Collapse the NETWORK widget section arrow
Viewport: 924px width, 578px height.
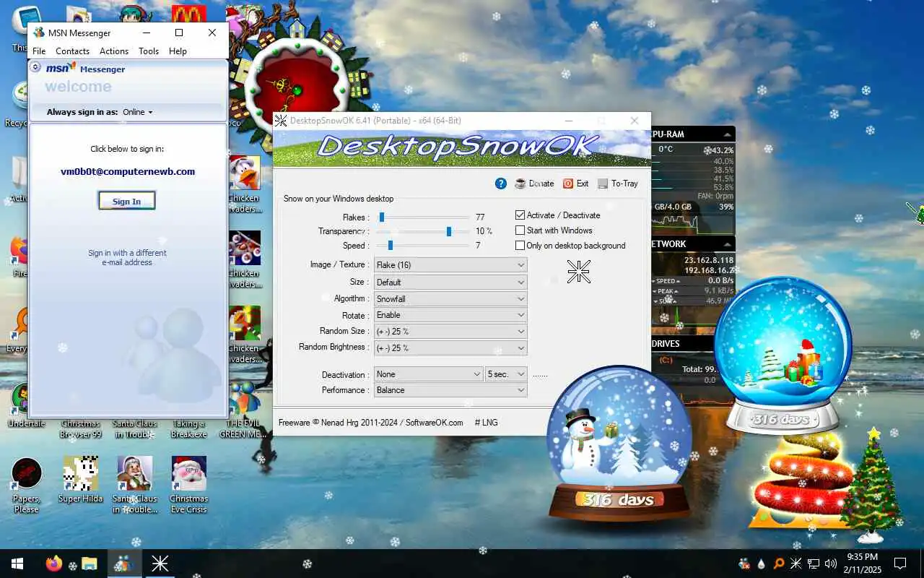(x=728, y=244)
